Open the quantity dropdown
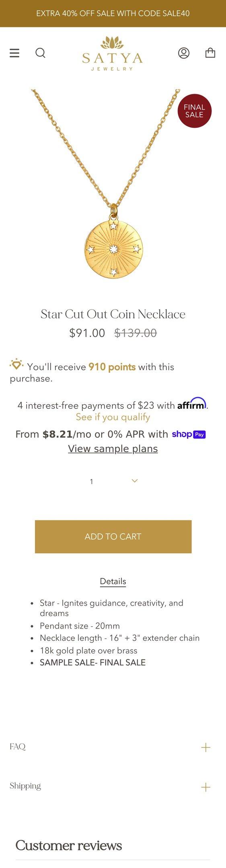Image resolution: width=226 pixels, height=868 pixels. click(x=113, y=481)
